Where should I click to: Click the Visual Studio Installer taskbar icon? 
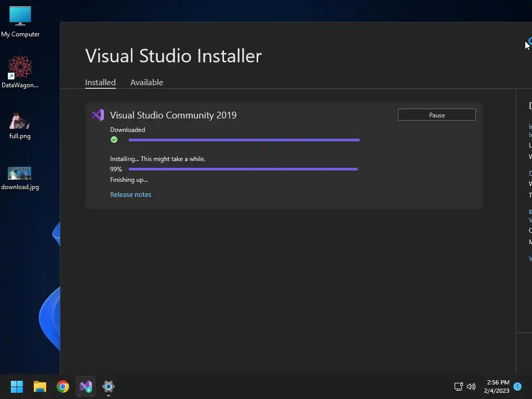pyautogui.click(x=86, y=387)
